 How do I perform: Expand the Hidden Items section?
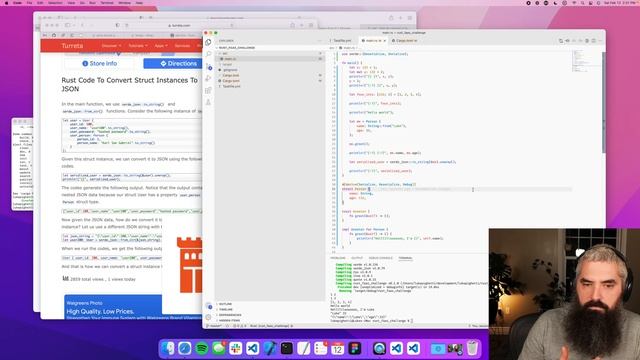[270, 320]
